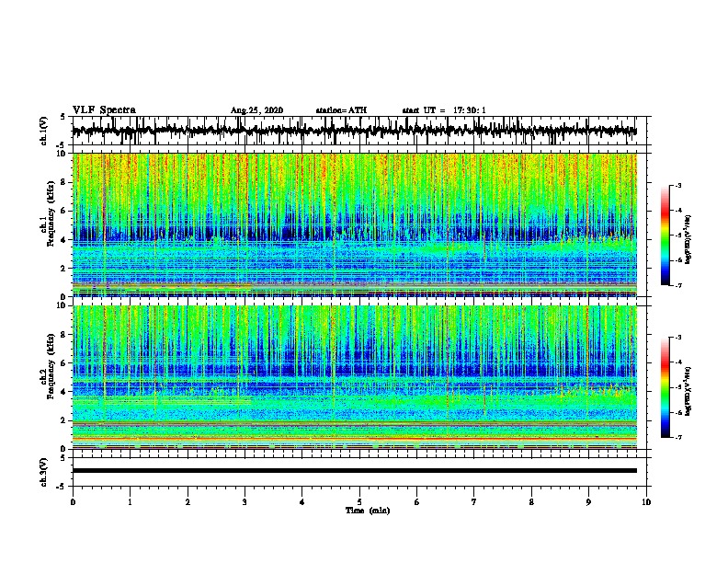Viewport: 728px width, 563px height.
Task: Select the date text "Aug.25, 2020"
Action: click(x=256, y=110)
